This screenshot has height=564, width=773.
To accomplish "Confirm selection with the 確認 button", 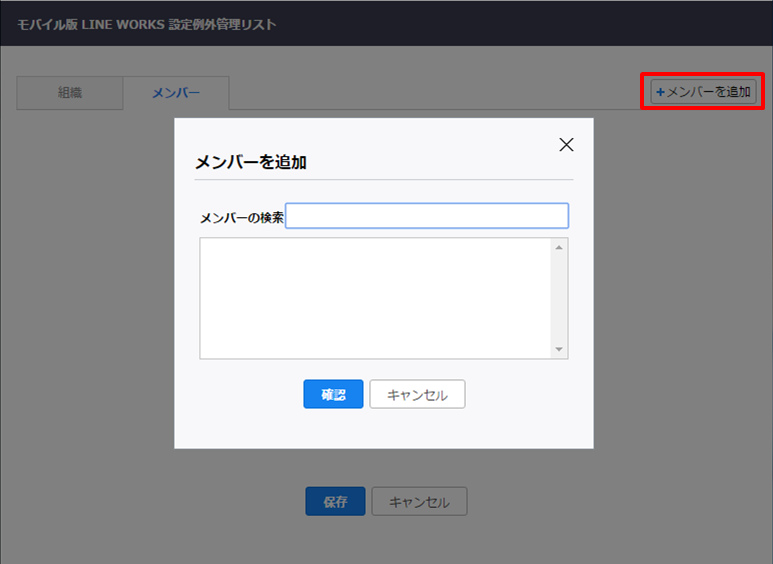I will click(x=333, y=395).
